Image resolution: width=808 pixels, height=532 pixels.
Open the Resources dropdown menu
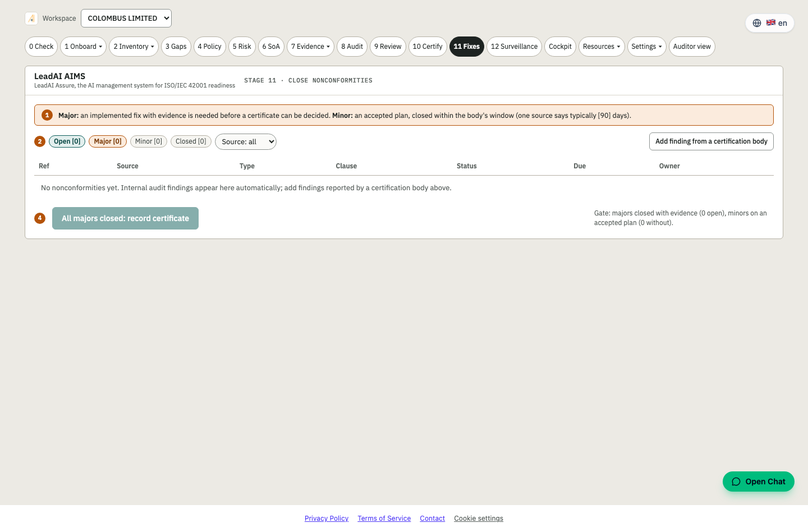pos(602,47)
